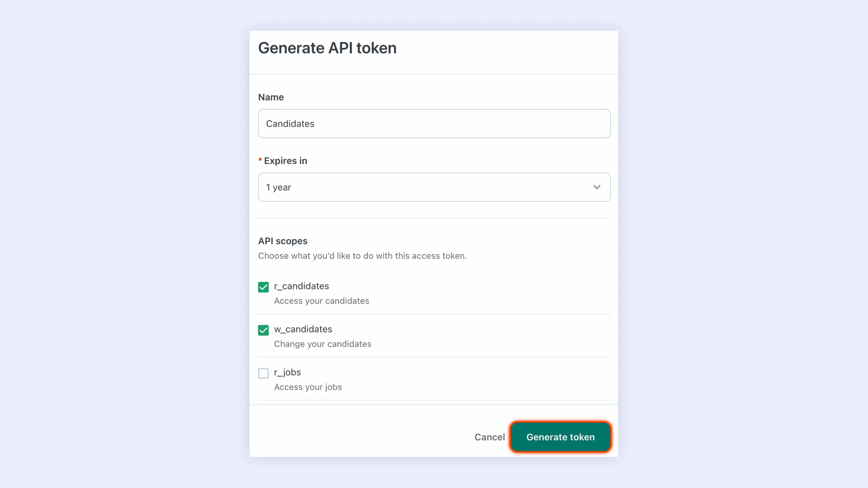Uncheck the r_candidates scope checkbox
The image size is (868, 488).
click(263, 287)
